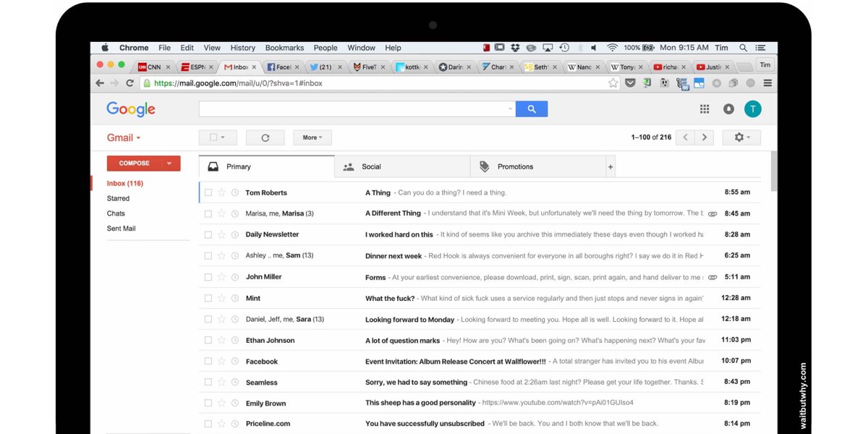
Task: Open the settings gear dropdown
Action: point(741,137)
